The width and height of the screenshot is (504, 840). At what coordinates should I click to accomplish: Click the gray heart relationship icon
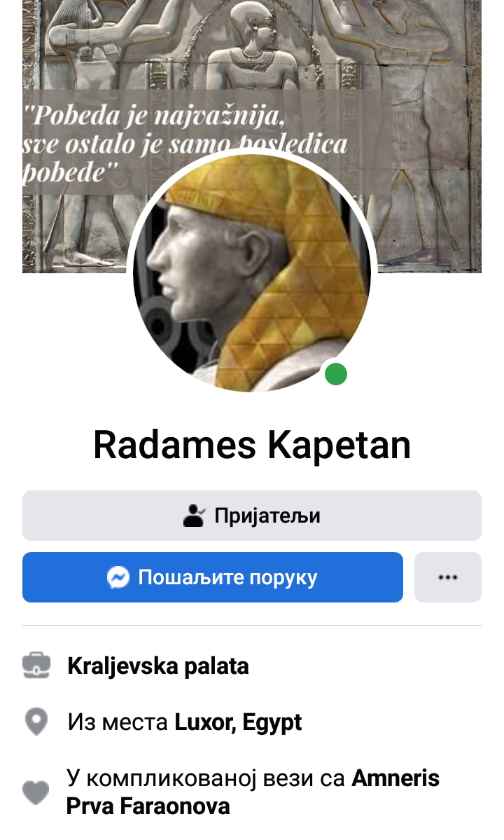(36, 792)
